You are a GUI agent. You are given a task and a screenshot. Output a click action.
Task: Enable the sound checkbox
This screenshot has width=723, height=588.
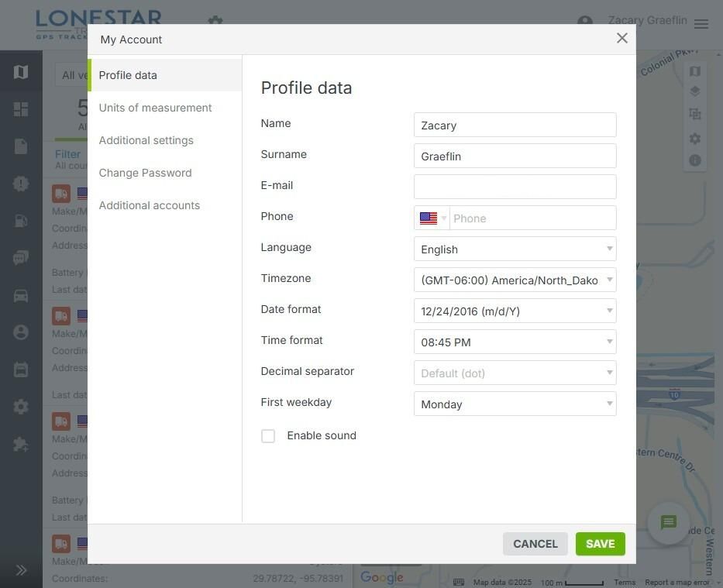268,436
